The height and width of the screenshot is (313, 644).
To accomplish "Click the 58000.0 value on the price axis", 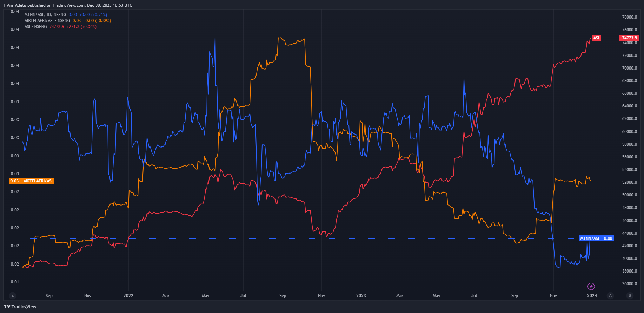I will pyautogui.click(x=630, y=144).
